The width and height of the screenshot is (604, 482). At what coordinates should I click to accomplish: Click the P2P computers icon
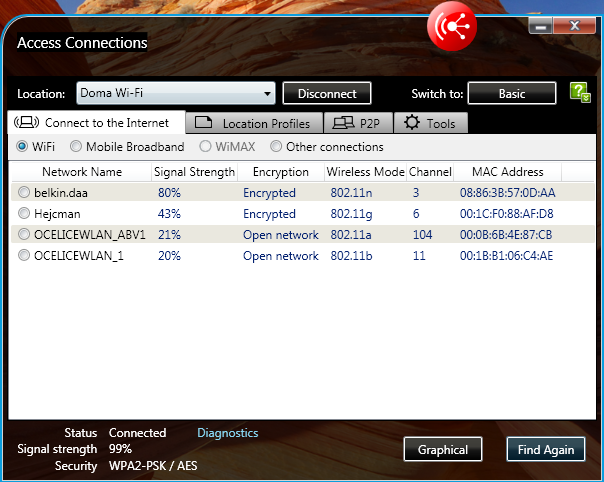tap(343, 123)
